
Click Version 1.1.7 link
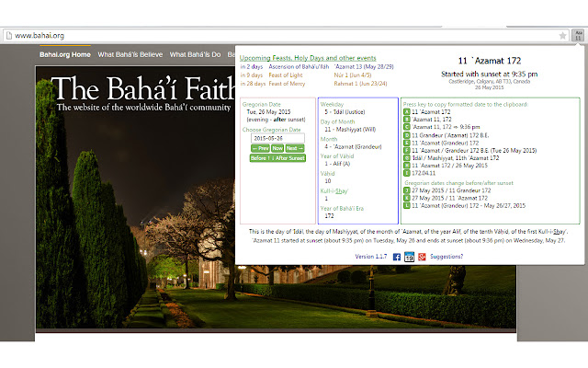[371, 257]
